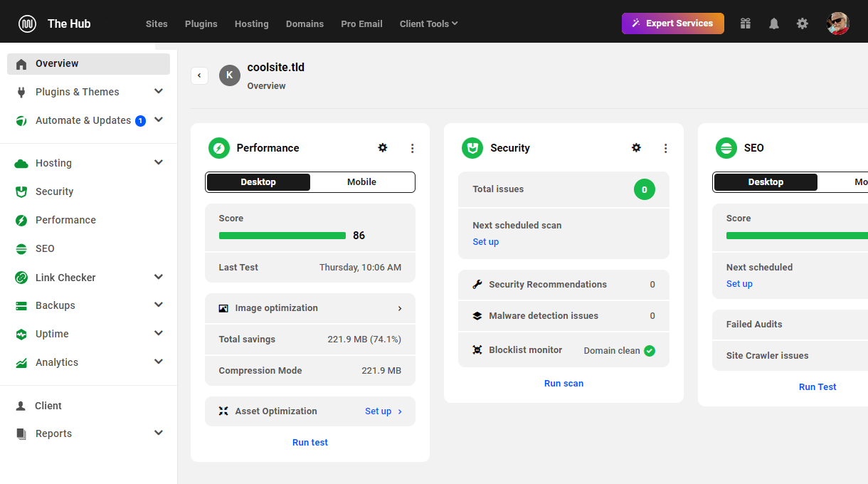Open the gift icon in header
The height and width of the screenshot is (484, 868).
click(745, 23)
